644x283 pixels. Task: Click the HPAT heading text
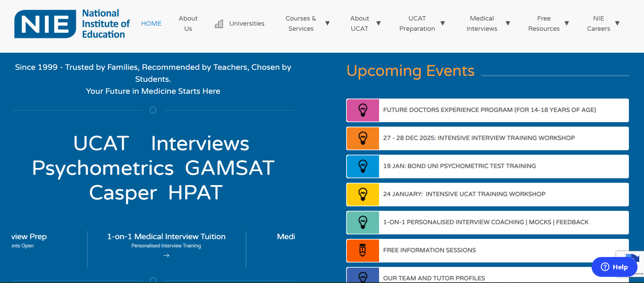195,193
